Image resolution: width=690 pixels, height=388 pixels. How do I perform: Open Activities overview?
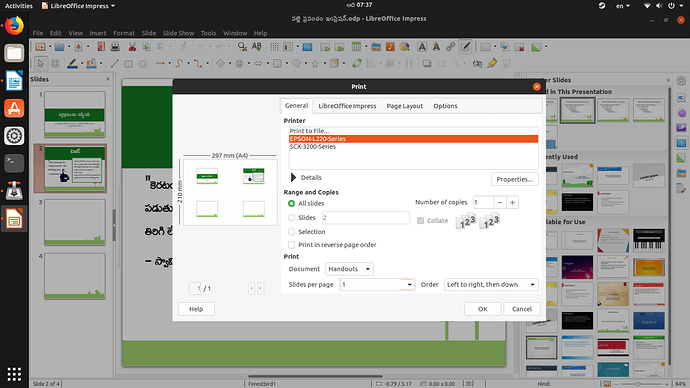[18, 6]
